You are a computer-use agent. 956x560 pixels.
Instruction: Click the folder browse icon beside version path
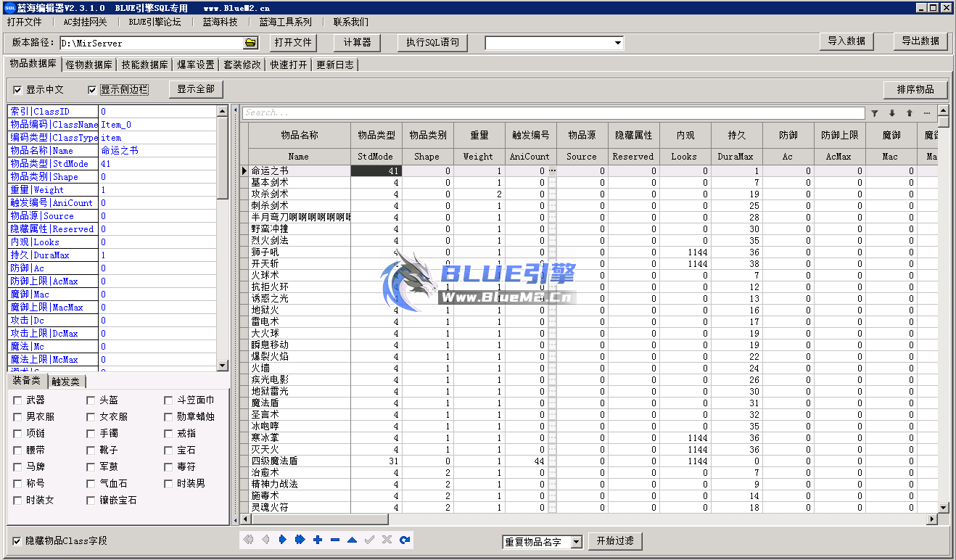[x=251, y=43]
